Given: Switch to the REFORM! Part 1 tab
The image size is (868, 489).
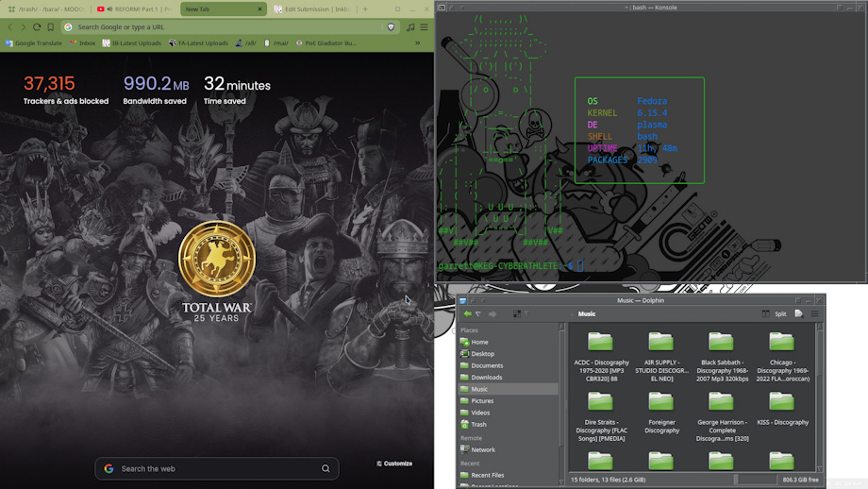Looking at the screenshot, I should pos(134,9).
